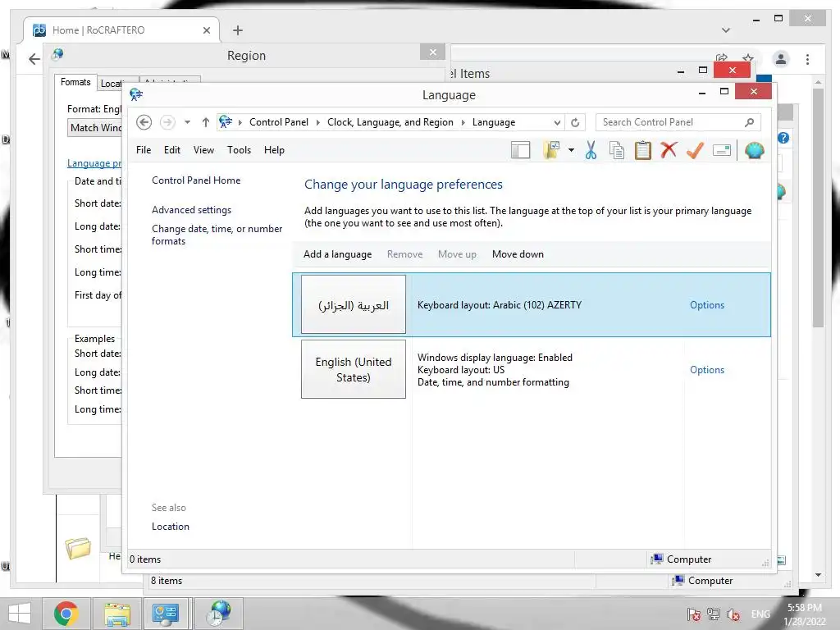This screenshot has height=630, width=840.
Task: Open the Edit menu
Action: pyautogui.click(x=172, y=150)
